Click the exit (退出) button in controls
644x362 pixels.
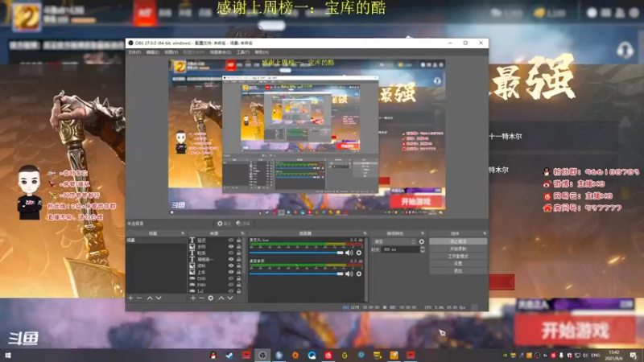pyautogui.click(x=458, y=271)
